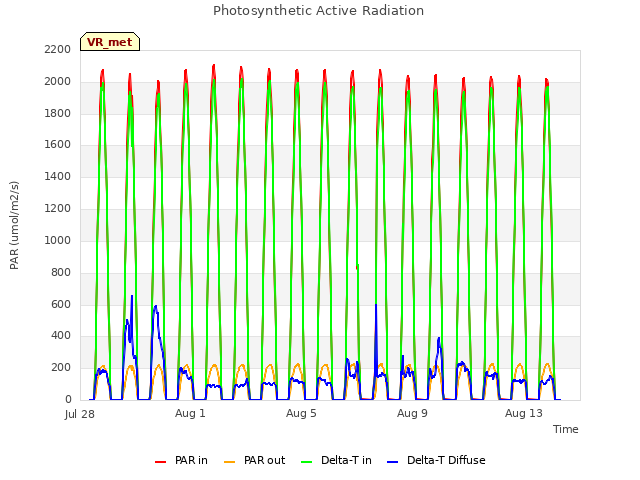Click the 2000 y-axis tick label
This screenshot has width=640, height=480.
pyautogui.click(x=58, y=81)
